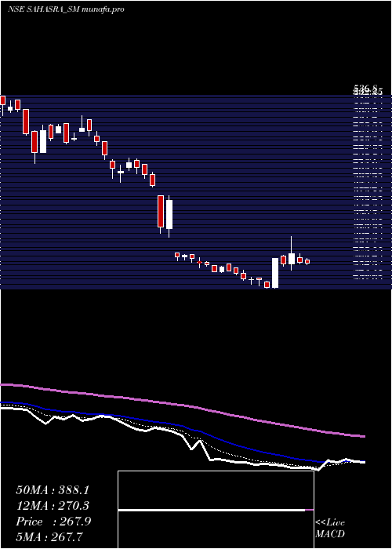The height and width of the screenshot is (549, 392).
Task: Click the large white candle at chart bottom
Action: pyautogui.click(x=275, y=273)
